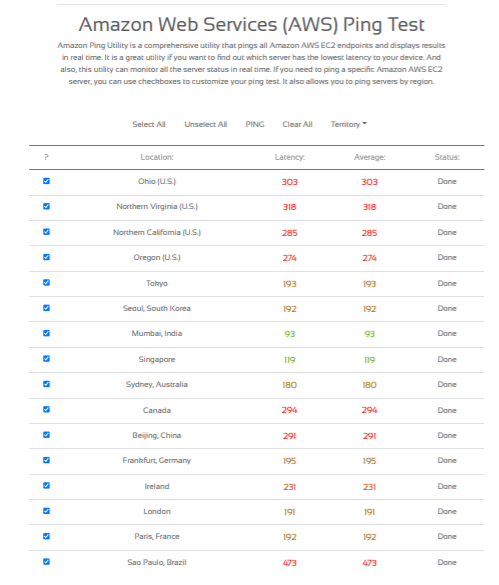Click the Location column header
The image size is (499, 585).
157,157
